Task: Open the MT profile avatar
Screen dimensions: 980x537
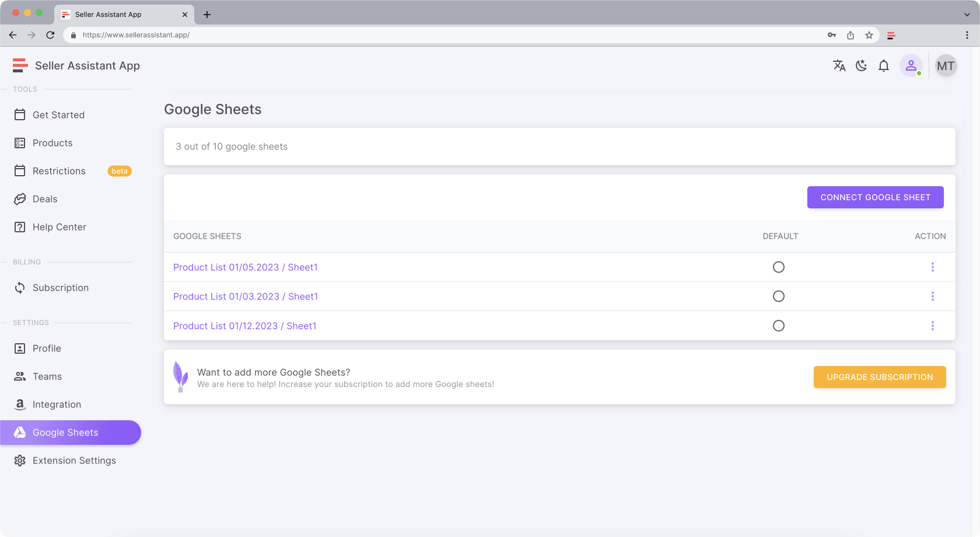Action: point(945,66)
